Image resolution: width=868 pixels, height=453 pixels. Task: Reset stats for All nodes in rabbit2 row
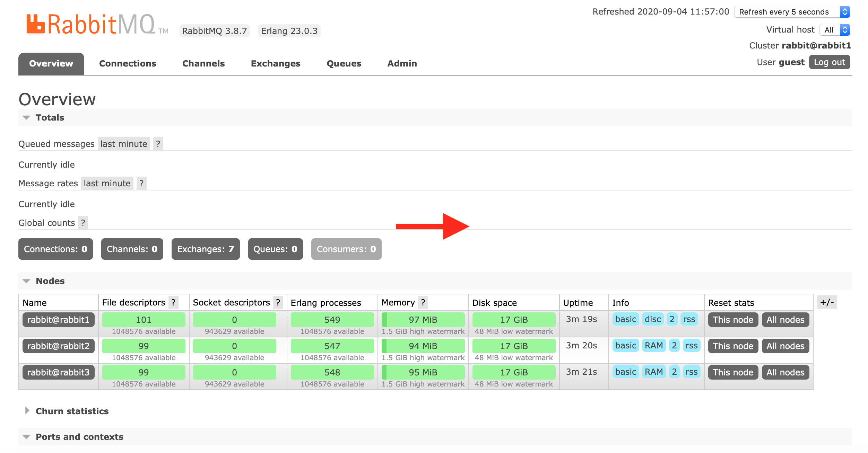pyautogui.click(x=785, y=346)
